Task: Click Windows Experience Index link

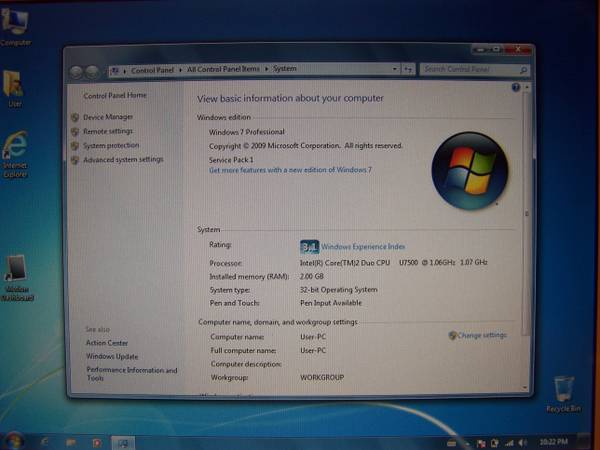Action: [x=363, y=246]
